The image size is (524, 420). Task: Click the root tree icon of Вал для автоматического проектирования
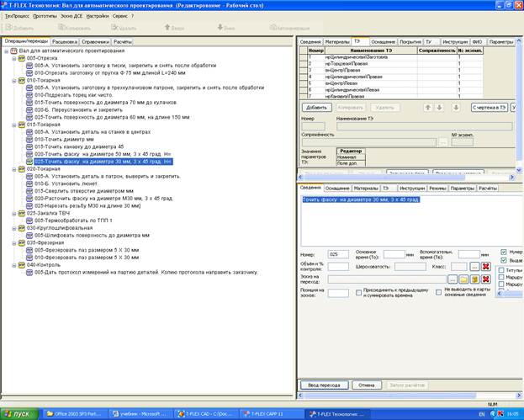pos(13,51)
